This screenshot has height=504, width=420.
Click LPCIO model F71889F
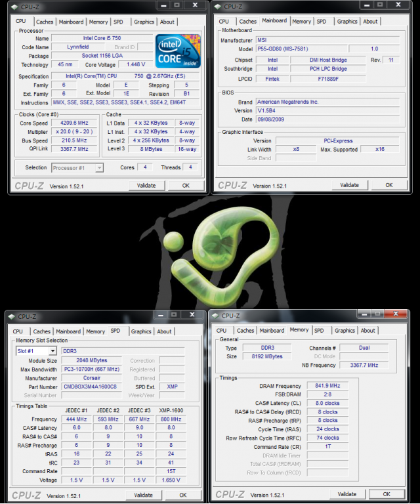click(328, 79)
